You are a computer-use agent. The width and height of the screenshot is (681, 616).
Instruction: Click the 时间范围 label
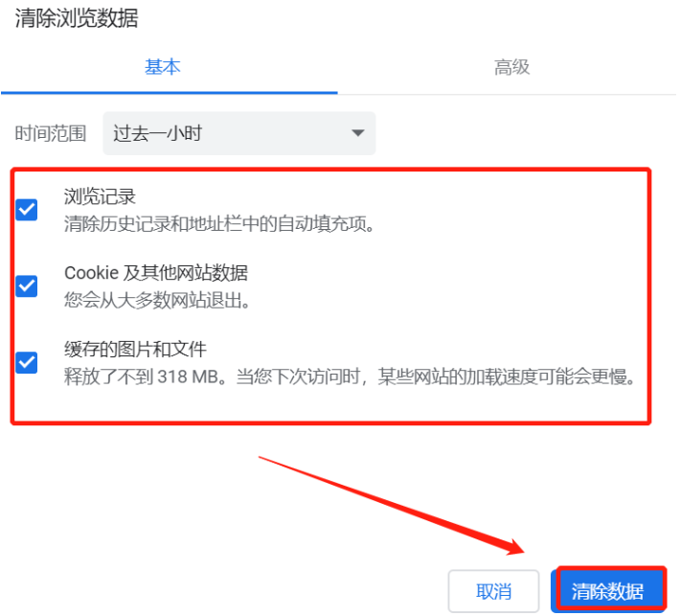tap(51, 133)
